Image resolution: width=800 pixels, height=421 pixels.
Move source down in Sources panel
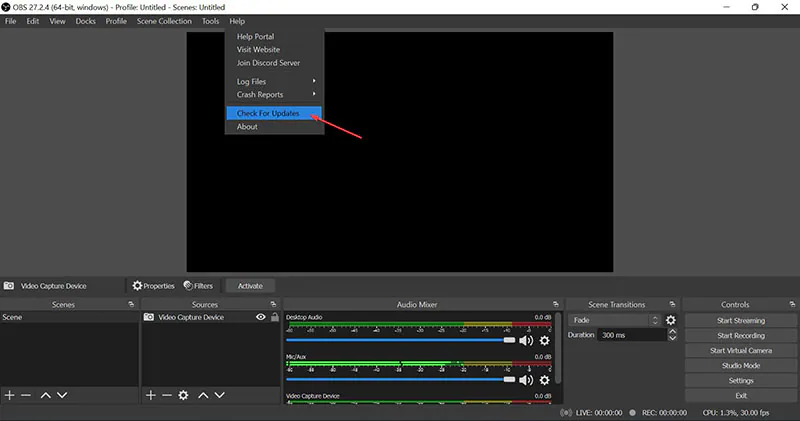(x=219, y=395)
